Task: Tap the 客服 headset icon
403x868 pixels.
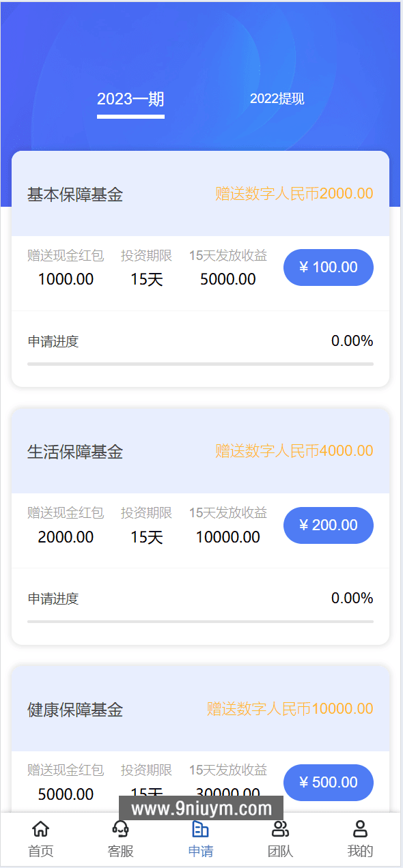Action: [x=120, y=828]
